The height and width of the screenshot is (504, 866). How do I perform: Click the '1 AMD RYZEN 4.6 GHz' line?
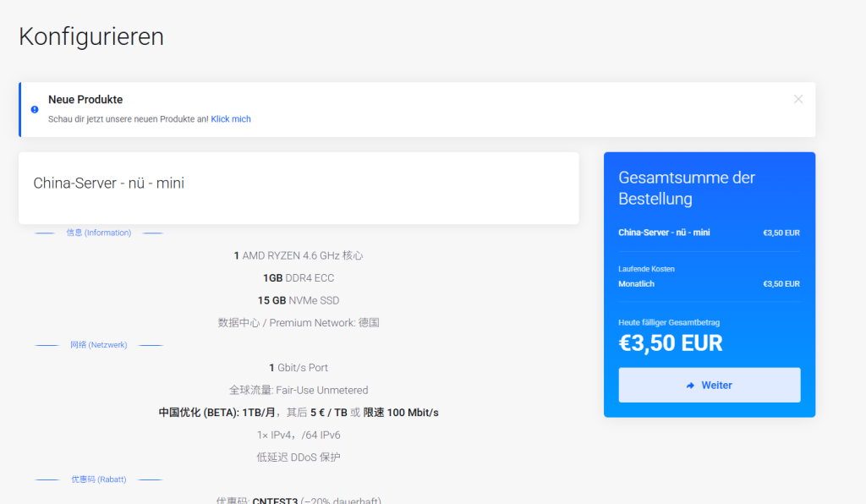299,255
